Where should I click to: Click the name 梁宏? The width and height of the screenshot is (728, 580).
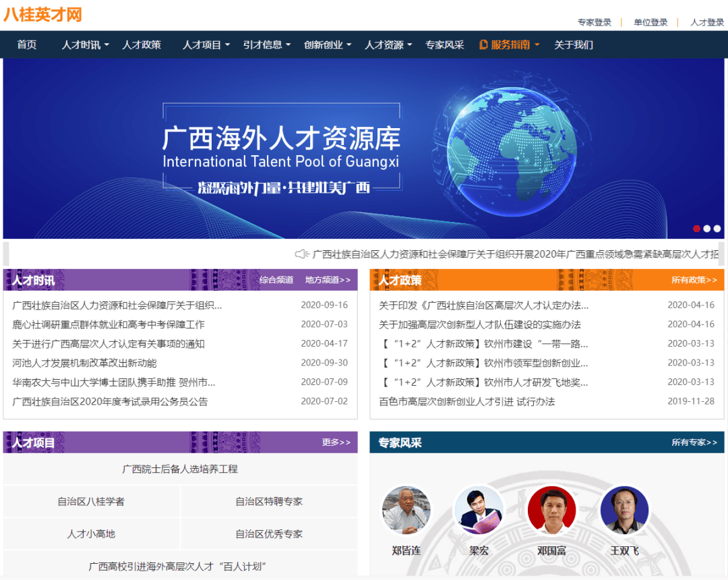point(479,551)
